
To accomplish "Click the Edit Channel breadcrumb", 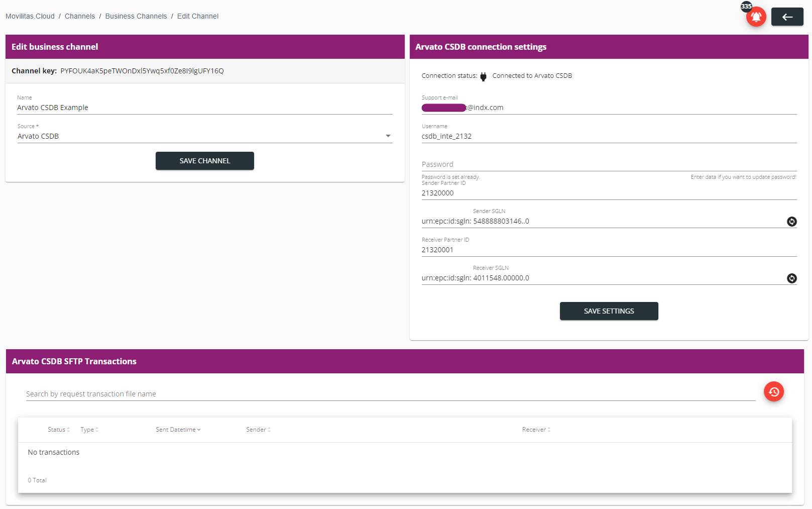I will (x=198, y=16).
